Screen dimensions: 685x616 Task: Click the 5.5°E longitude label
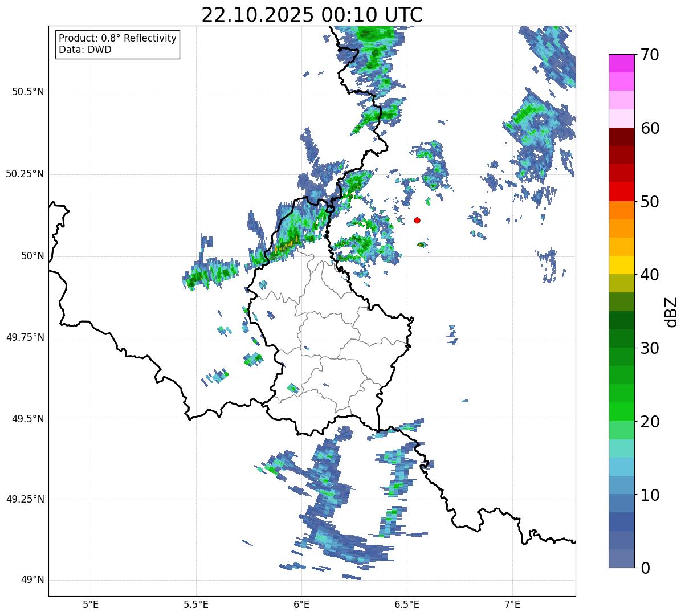click(196, 604)
